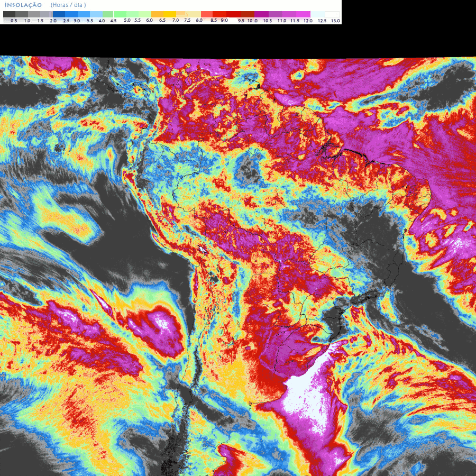Select the 13.0 legend value
Viewport: 476px width, 476px height.
[x=335, y=21]
